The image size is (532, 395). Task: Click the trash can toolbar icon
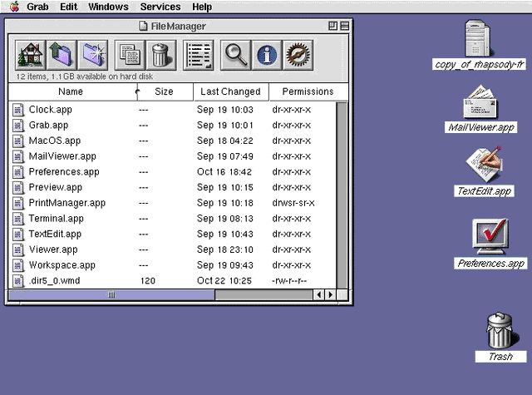(160, 55)
